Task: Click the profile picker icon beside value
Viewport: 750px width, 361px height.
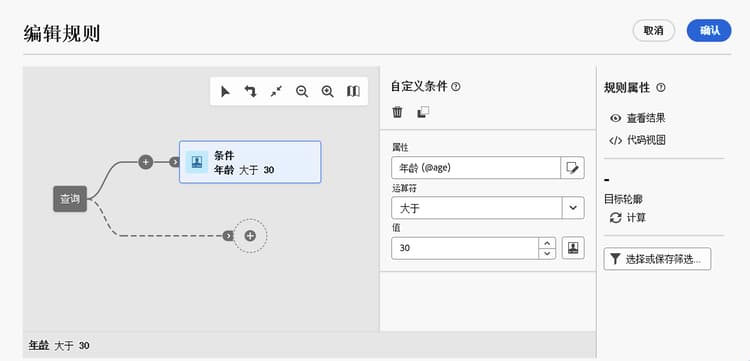Action: coord(573,248)
